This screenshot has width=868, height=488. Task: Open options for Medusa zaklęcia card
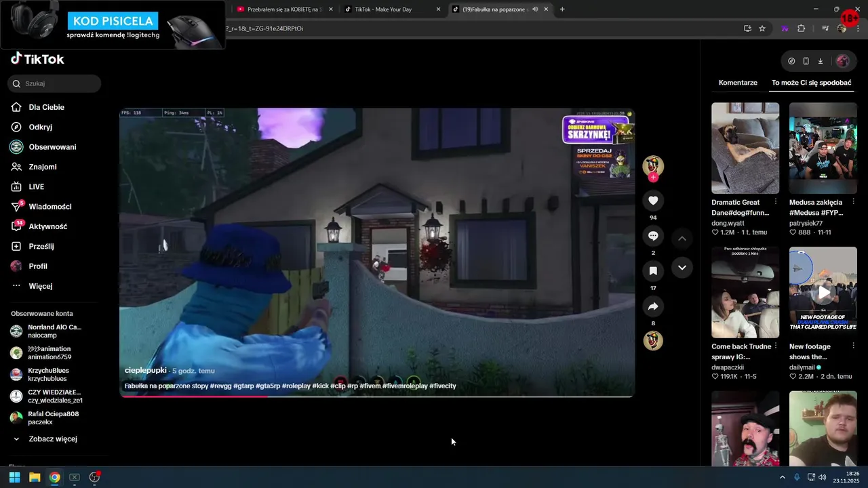[x=853, y=202]
